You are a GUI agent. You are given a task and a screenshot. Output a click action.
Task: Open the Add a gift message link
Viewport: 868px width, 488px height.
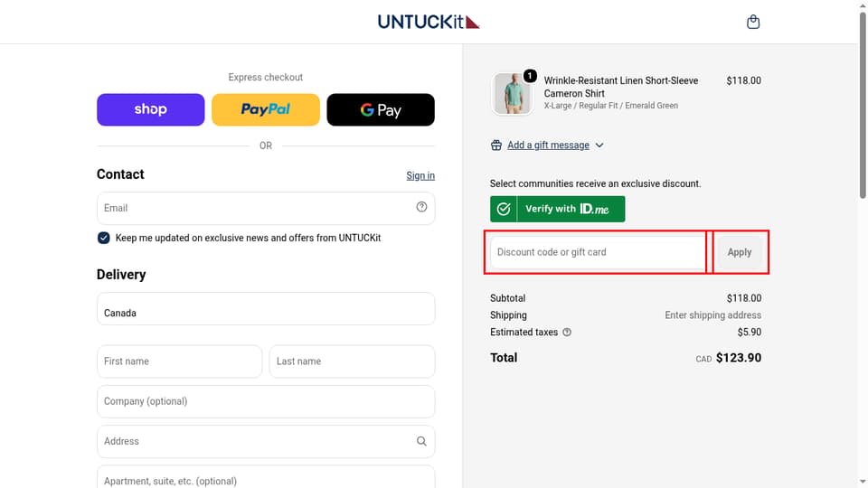point(548,145)
